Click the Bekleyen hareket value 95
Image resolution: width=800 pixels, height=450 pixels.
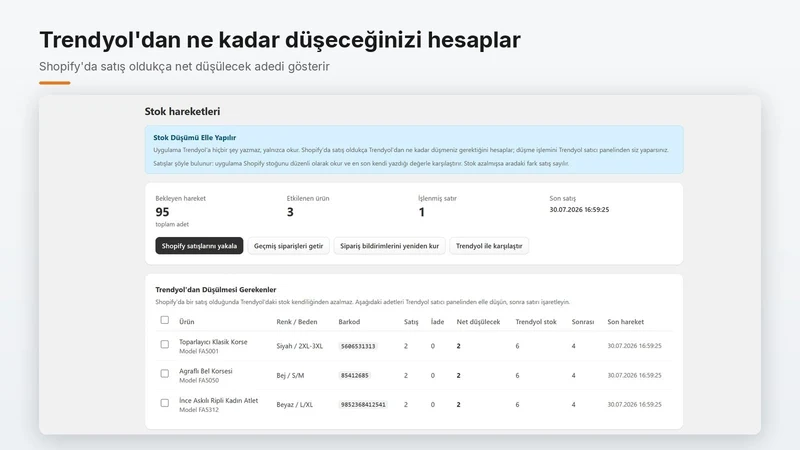click(x=162, y=212)
